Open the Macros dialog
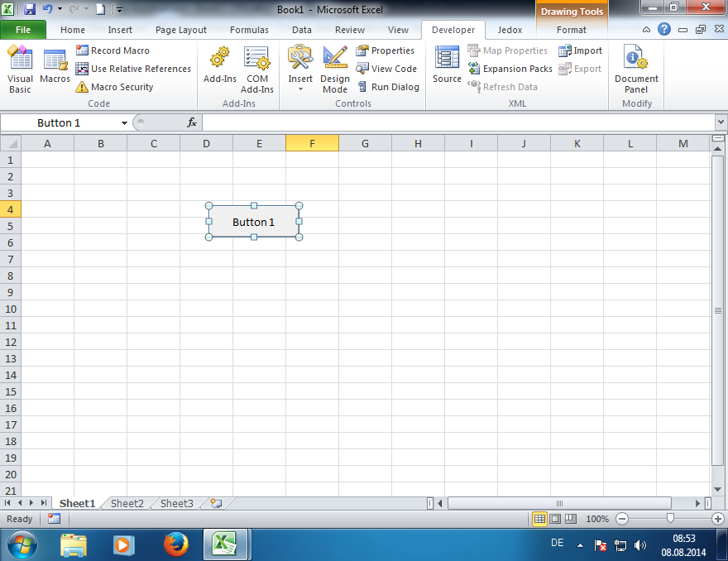The image size is (728, 561). [55, 66]
